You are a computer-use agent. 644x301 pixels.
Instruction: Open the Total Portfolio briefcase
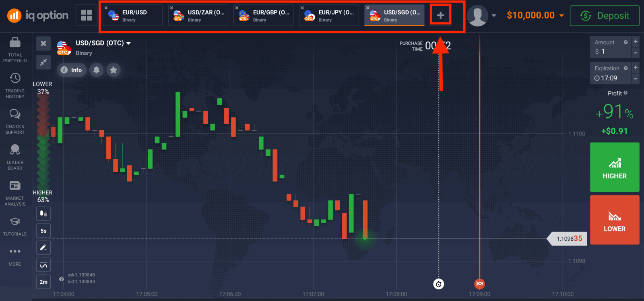coord(15,50)
